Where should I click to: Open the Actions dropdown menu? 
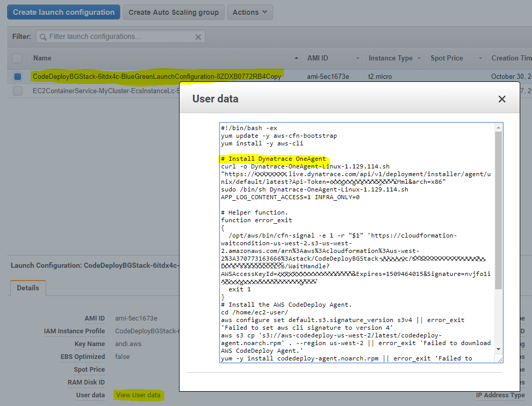point(250,12)
